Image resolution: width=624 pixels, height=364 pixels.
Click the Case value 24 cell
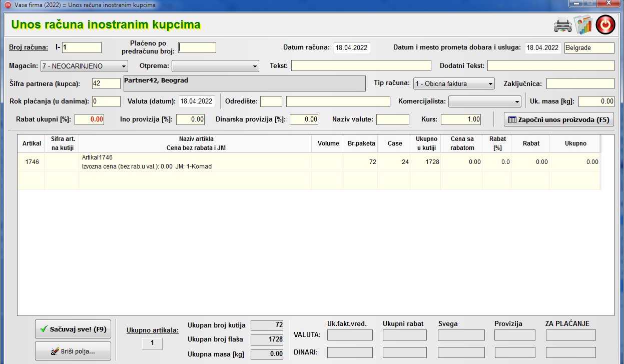coord(394,162)
